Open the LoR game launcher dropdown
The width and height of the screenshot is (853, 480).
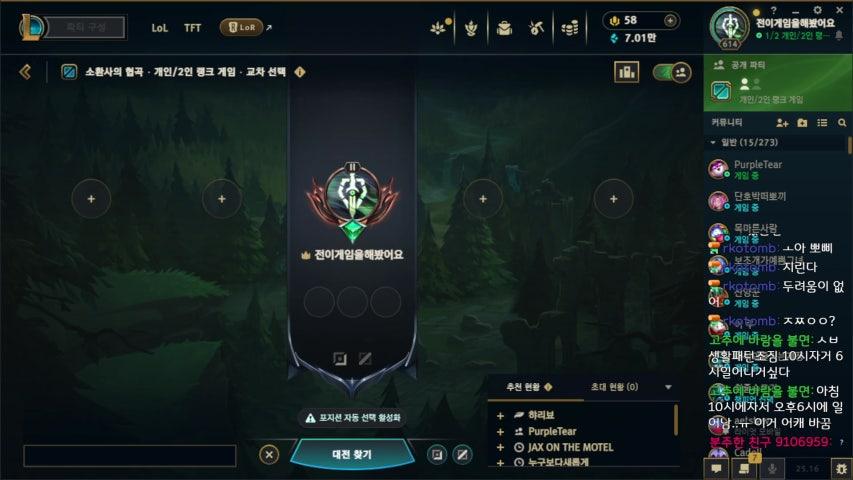point(242,27)
